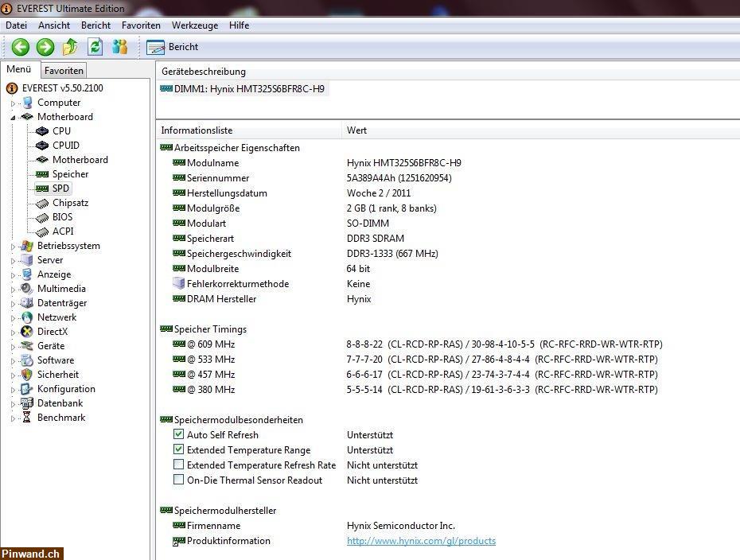Toggle Extended Temperature Range checkbox

[x=179, y=450]
